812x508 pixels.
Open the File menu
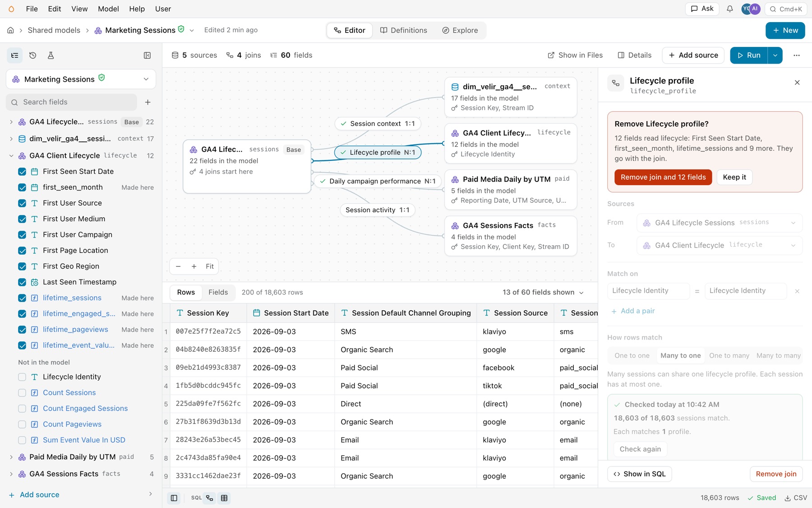tap(32, 9)
